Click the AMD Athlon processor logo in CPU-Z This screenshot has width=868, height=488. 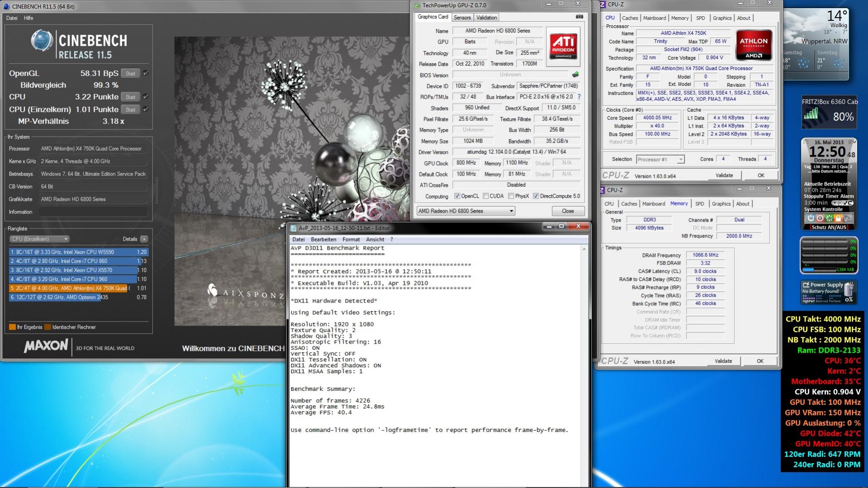(754, 45)
